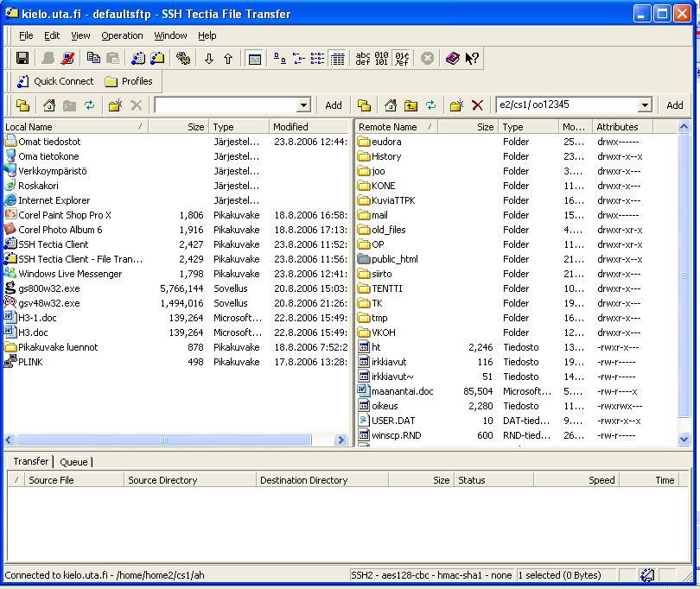Select gs800w32.exe in local list
Viewport: 700px width, 589px height.
click(x=42, y=288)
